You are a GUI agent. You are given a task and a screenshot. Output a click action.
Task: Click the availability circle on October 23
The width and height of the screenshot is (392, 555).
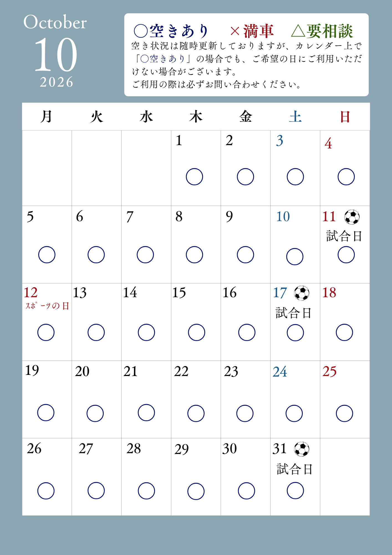(245, 413)
